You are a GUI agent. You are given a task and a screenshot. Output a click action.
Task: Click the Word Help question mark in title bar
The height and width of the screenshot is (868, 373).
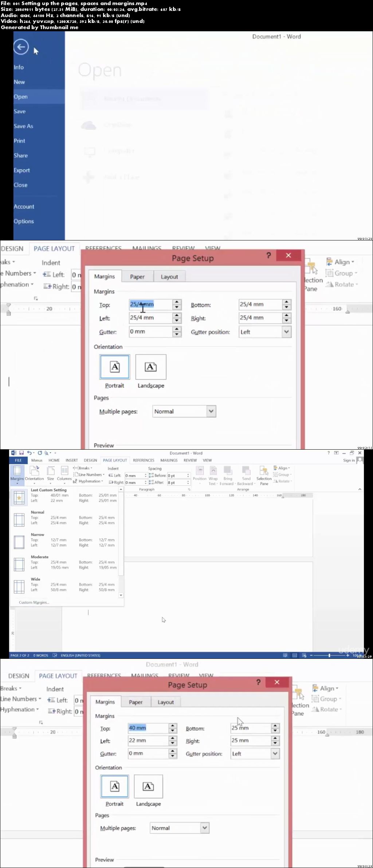click(329, 453)
